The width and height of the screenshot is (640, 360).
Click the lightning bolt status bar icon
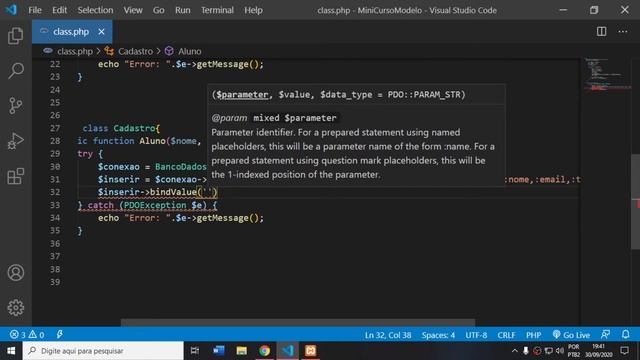(x=60, y=335)
